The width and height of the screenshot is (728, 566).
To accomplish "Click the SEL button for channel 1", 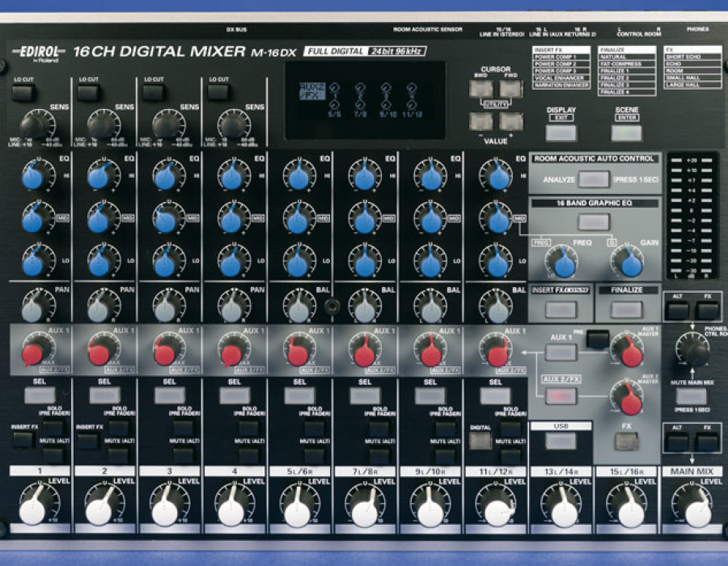I will coord(40,395).
